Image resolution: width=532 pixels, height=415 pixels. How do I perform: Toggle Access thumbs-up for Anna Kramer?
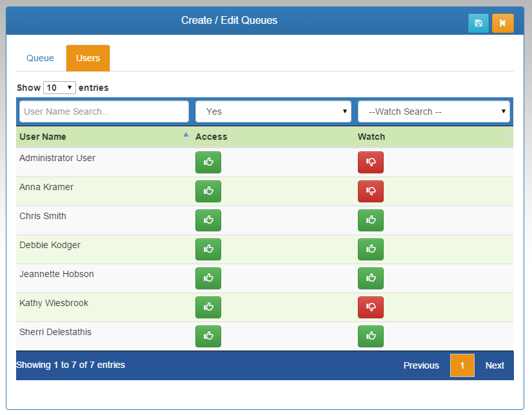coord(208,191)
